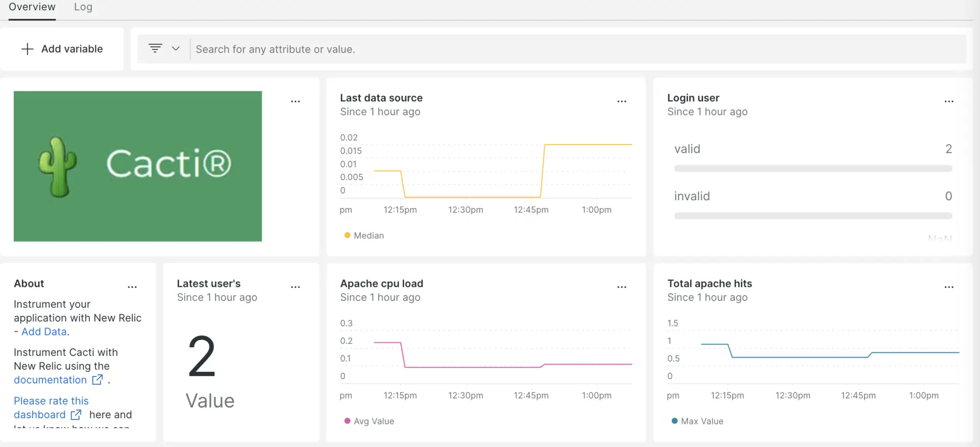980x447 pixels.
Task: Open Apache cpu load widget options
Action: point(621,287)
